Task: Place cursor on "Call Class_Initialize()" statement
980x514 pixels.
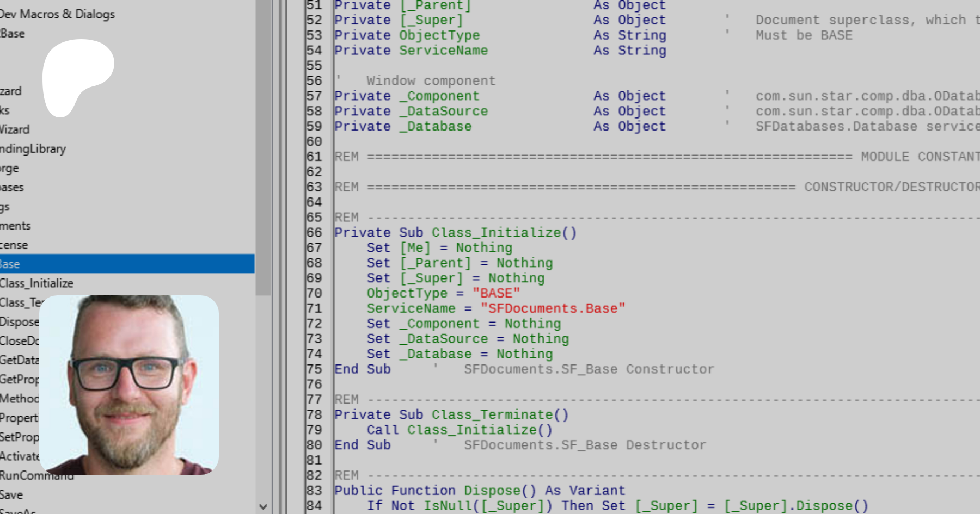Action: [459, 430]
